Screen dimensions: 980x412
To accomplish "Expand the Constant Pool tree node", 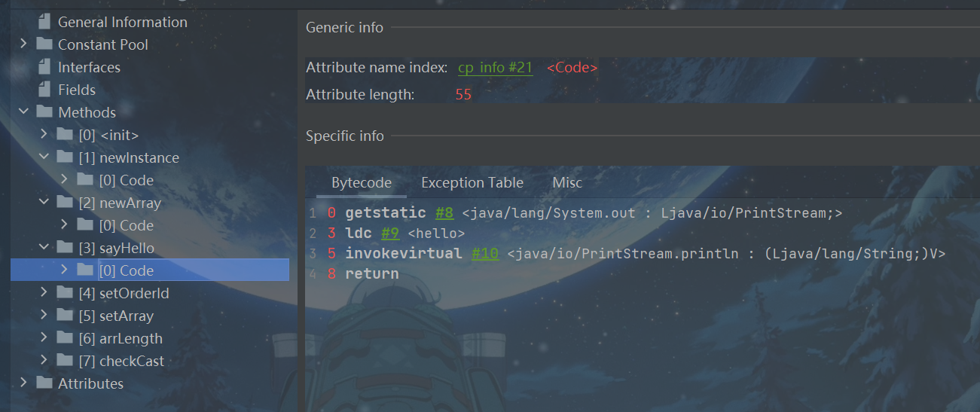I will tap(24, 44).
